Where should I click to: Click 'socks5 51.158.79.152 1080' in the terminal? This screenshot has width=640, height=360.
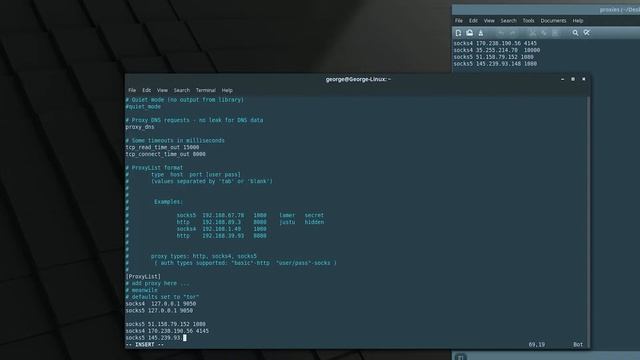coord(165,324)
